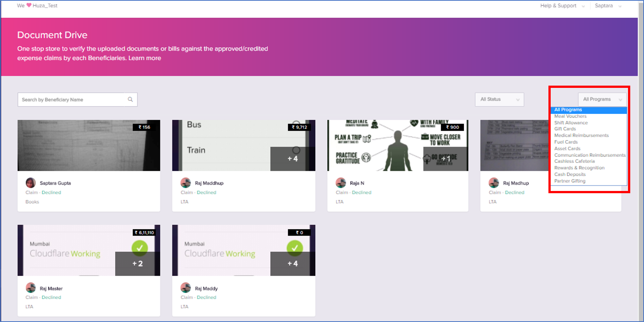Choose Communication Reimbursements option
644x322 pixels.
click(589, 155)
